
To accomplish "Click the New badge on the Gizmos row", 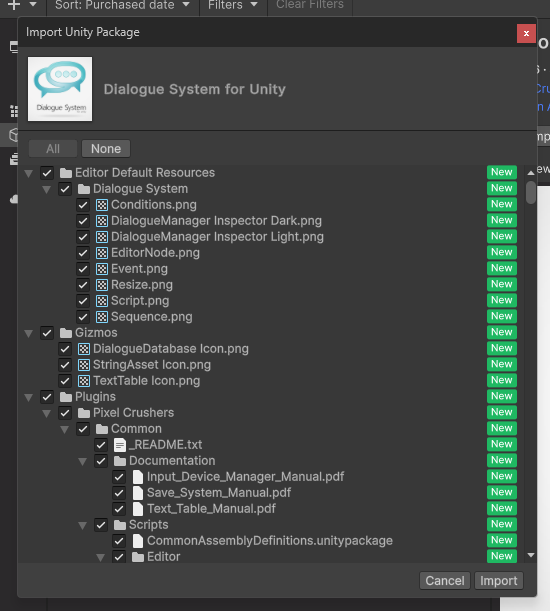I will (502, 332).
